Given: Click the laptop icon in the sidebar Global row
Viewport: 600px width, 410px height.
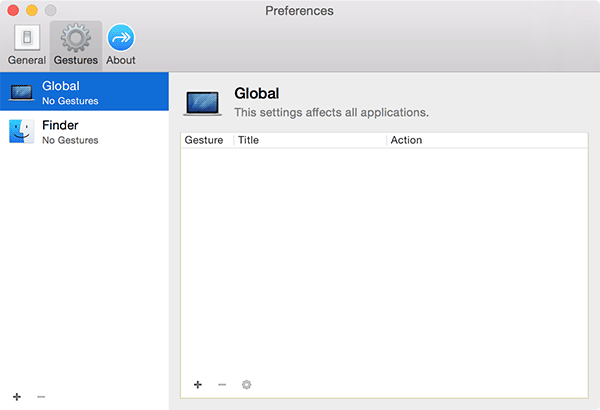Looking at the screenshot, I should 21,93.
